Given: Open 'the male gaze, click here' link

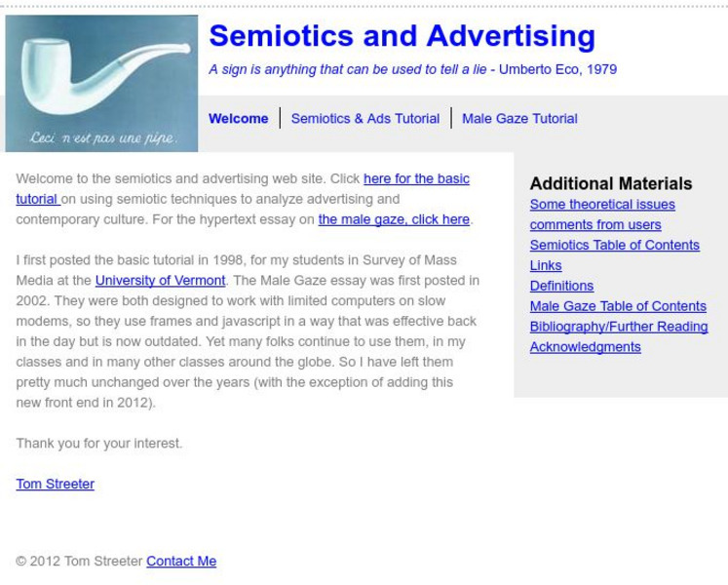Looking at the screenshot, I should click(394, 219).
